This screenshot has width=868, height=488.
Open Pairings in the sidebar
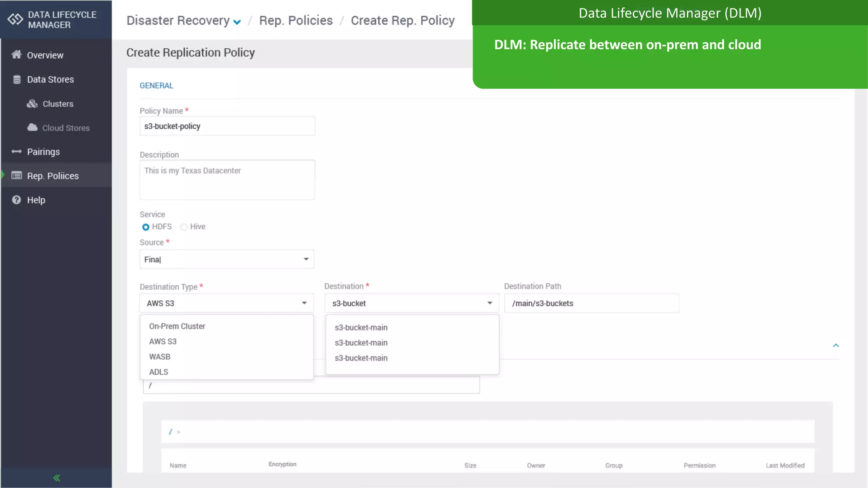coord(43,152)
